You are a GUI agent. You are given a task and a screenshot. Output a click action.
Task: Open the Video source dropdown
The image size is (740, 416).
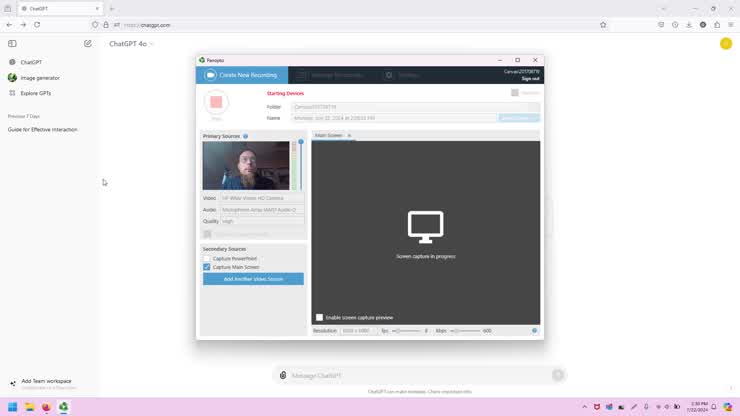262,198
